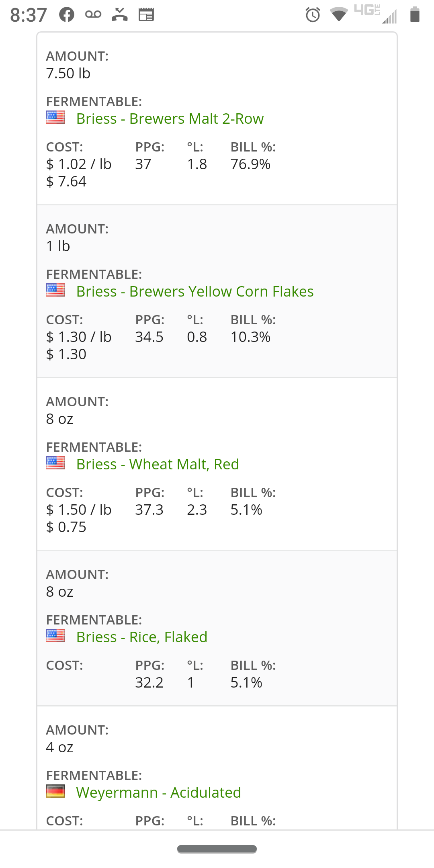Open Briess - Wheat Malt, Red link
The height and width of the screenshot is (868, 434).
coord(158,465)
